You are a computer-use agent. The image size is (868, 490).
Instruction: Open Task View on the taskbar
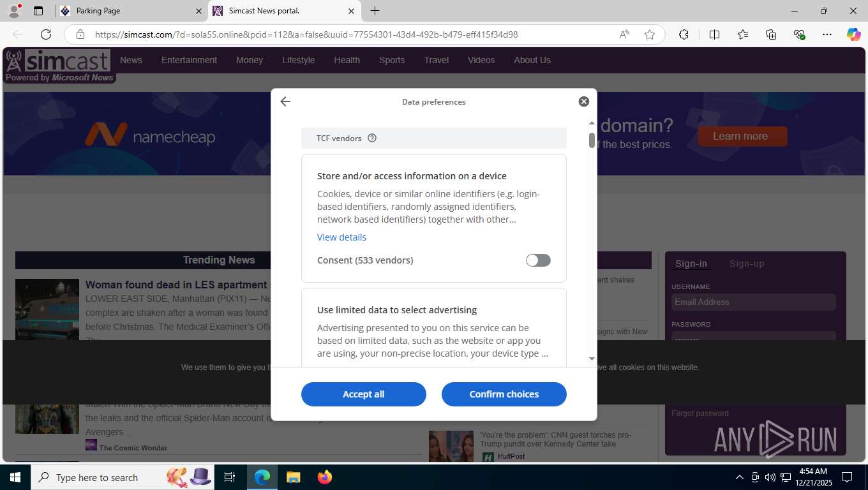[x=230, y=477]
